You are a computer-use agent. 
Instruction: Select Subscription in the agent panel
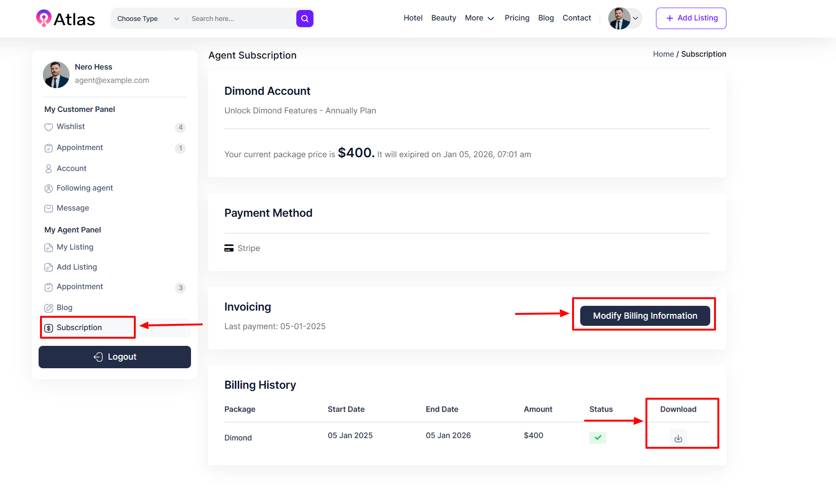pyautogui.click(x=79, y=328)
